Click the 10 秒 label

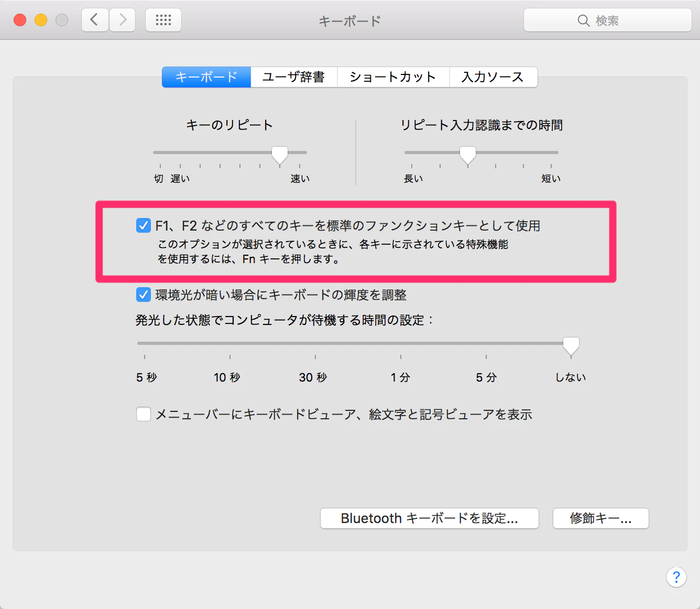tap(227, 377)
